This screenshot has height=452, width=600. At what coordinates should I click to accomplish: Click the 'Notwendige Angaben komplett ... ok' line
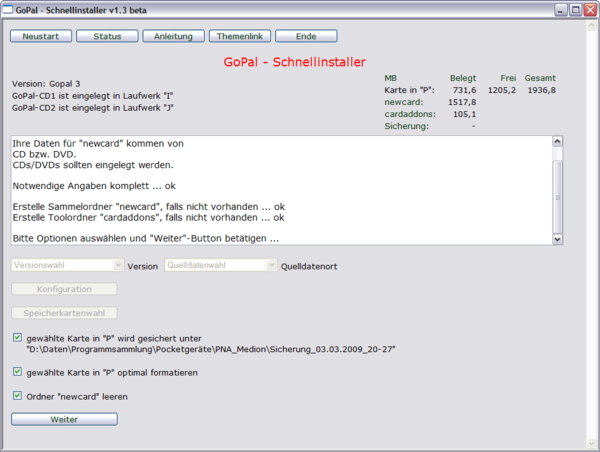pos(94,186)
